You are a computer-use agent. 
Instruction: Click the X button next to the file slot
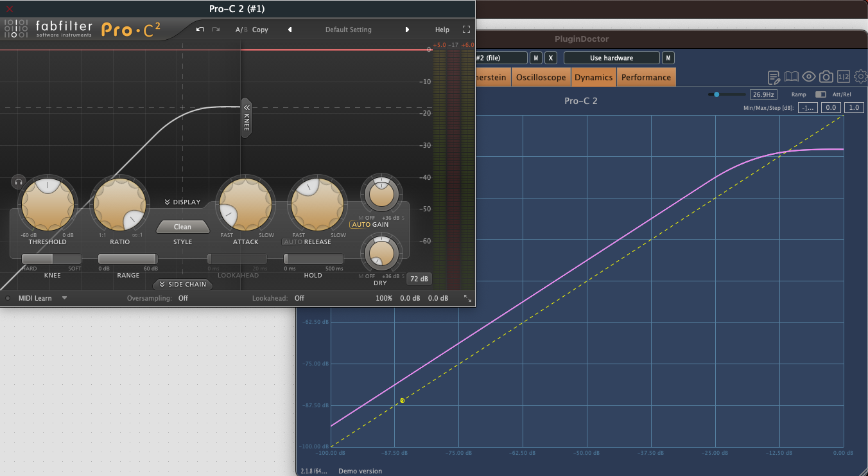point(551,58)
